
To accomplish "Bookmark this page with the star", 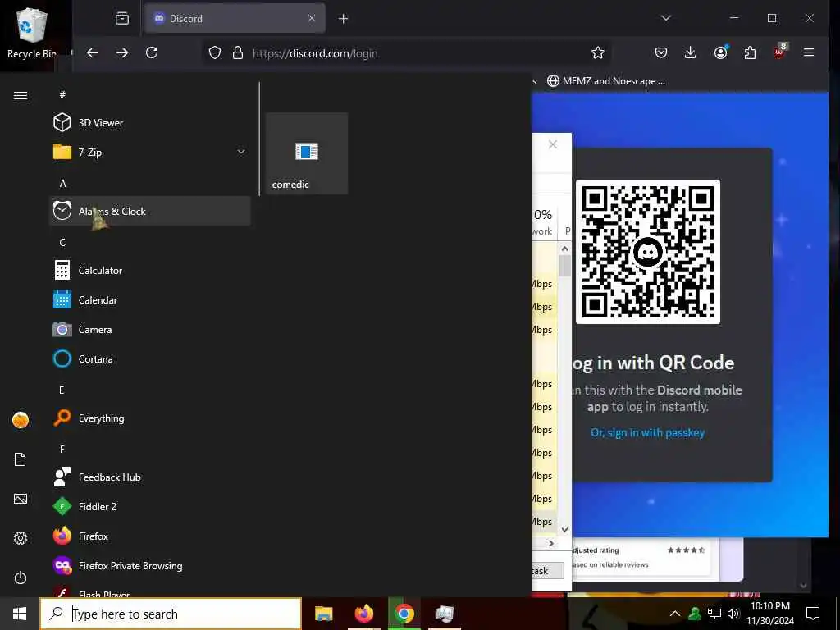I will [598, 52].
